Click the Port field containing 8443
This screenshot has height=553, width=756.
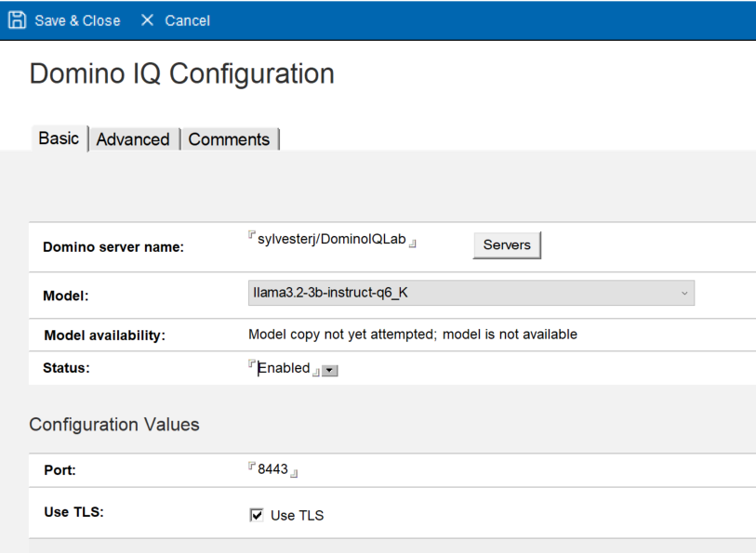coord(273,470)
